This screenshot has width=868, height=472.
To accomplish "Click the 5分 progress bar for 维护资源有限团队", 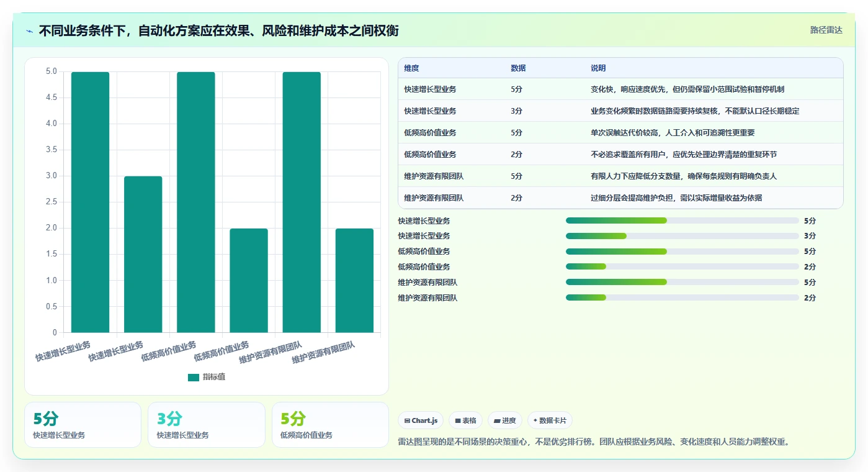I will [x=682, y=282].
